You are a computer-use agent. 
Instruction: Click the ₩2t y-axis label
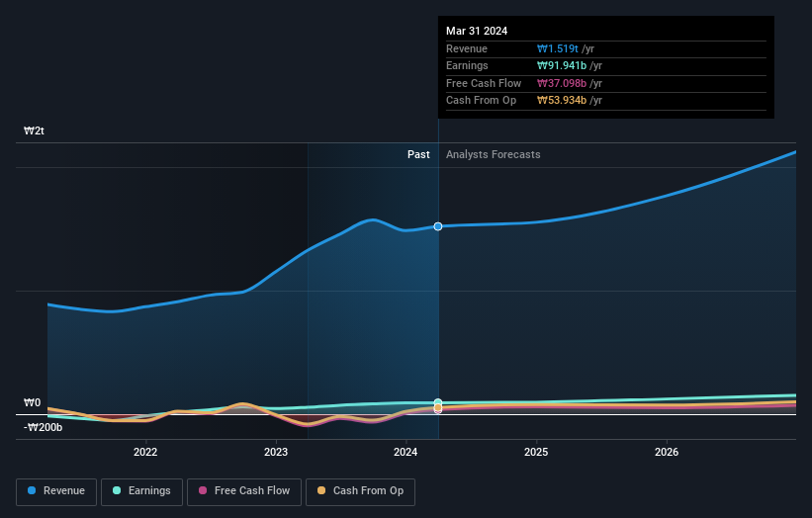click(35, 130)
